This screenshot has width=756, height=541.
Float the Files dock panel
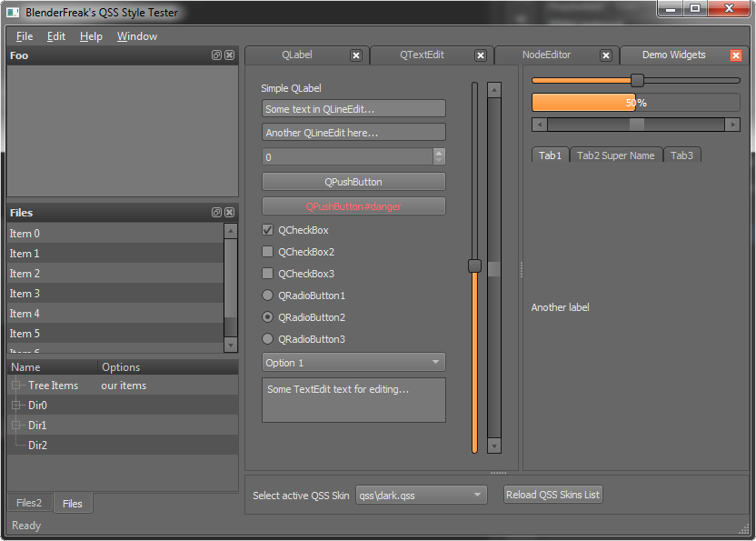point(216,213)
